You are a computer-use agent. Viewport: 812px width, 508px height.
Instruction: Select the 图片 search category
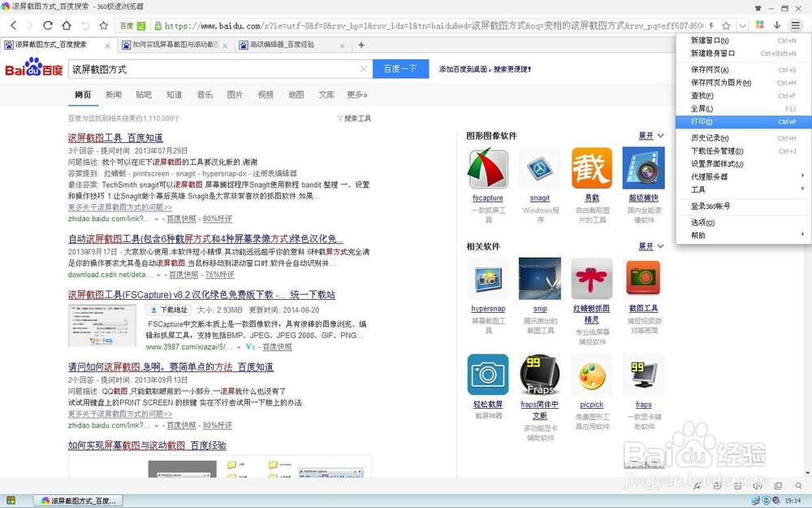235,94
